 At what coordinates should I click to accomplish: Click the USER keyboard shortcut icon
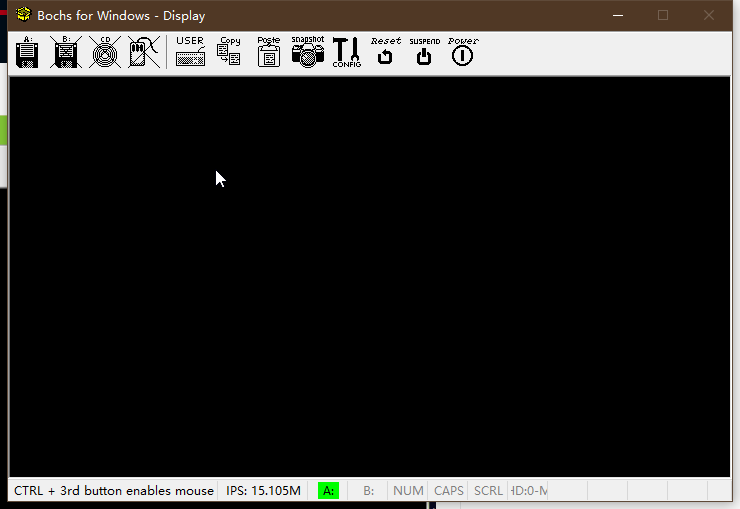point(190,52)
